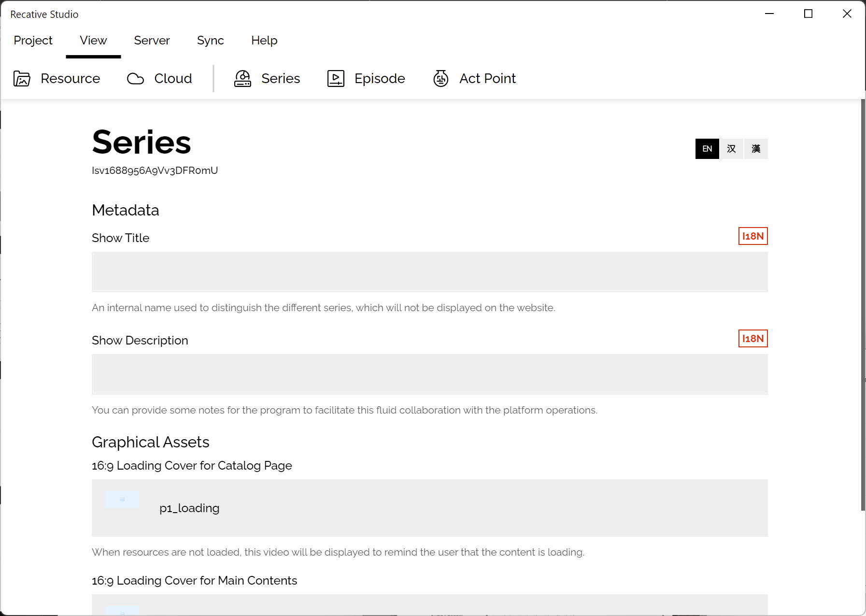The width and height of the screenshot is (866, 616).
Task: Click the p1_loading thumbnail image
Action: pyautogui.click(x=122, y=500)
